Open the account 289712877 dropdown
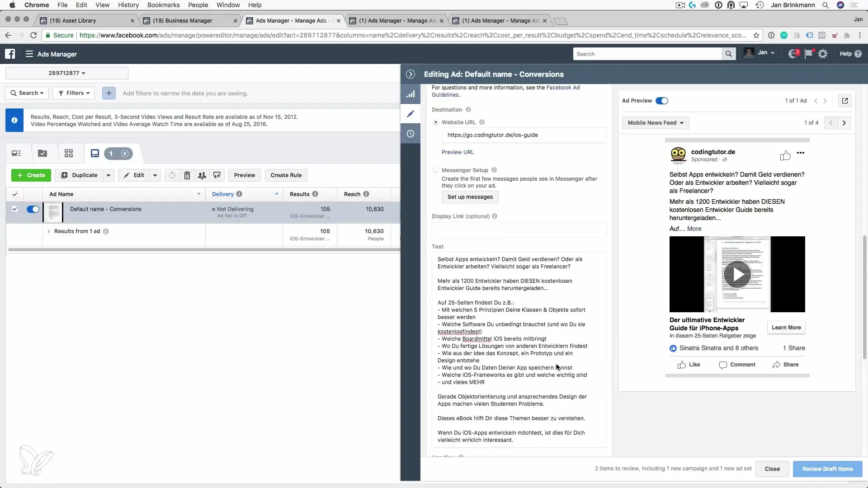 67,73
